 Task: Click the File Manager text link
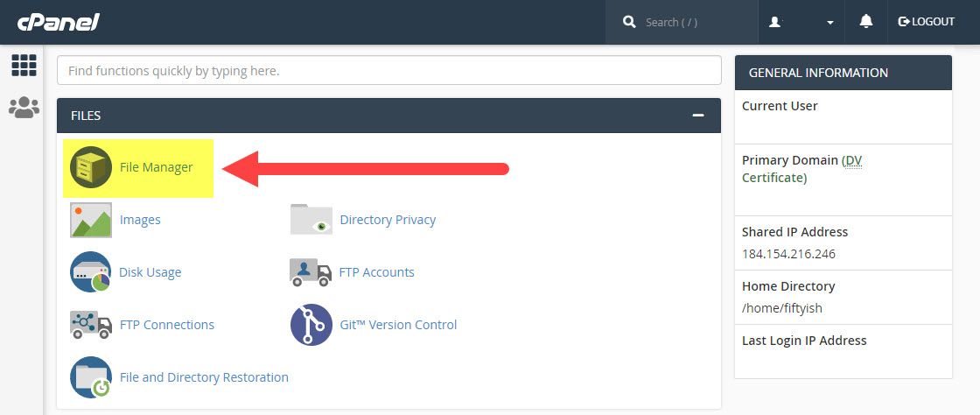[156, 167]
